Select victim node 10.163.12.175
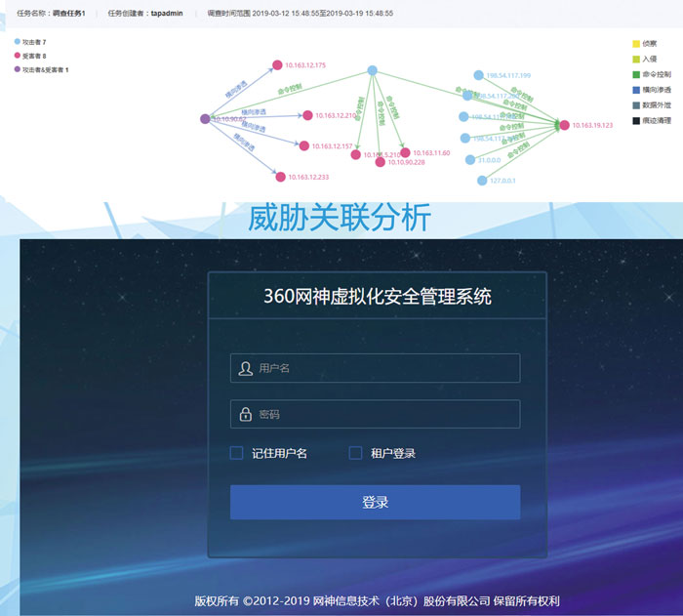 click(277, 65)
